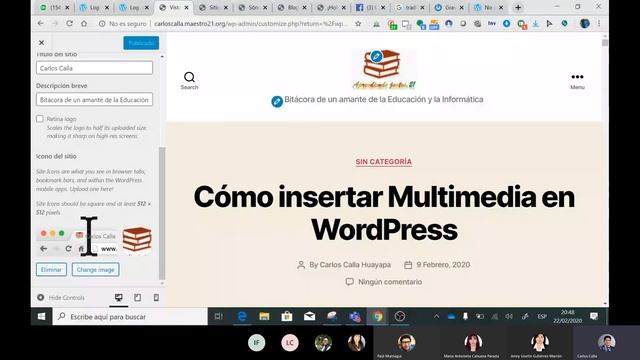
Task: Close the WordPress customizer panel
Action: point(41,42)
